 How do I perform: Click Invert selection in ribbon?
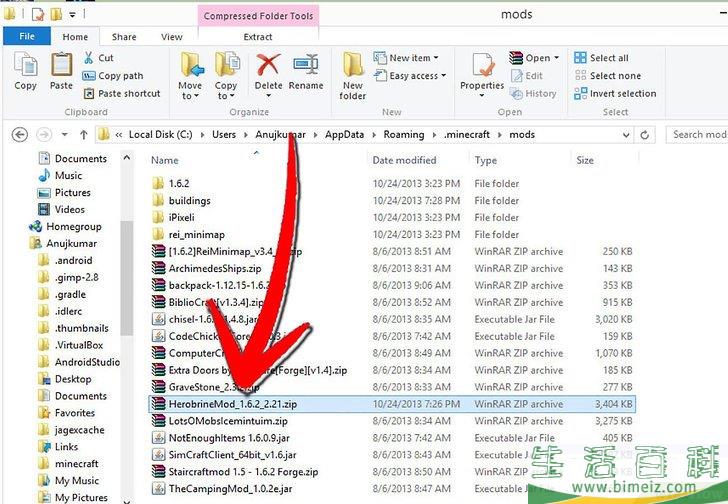click(615, 93)
